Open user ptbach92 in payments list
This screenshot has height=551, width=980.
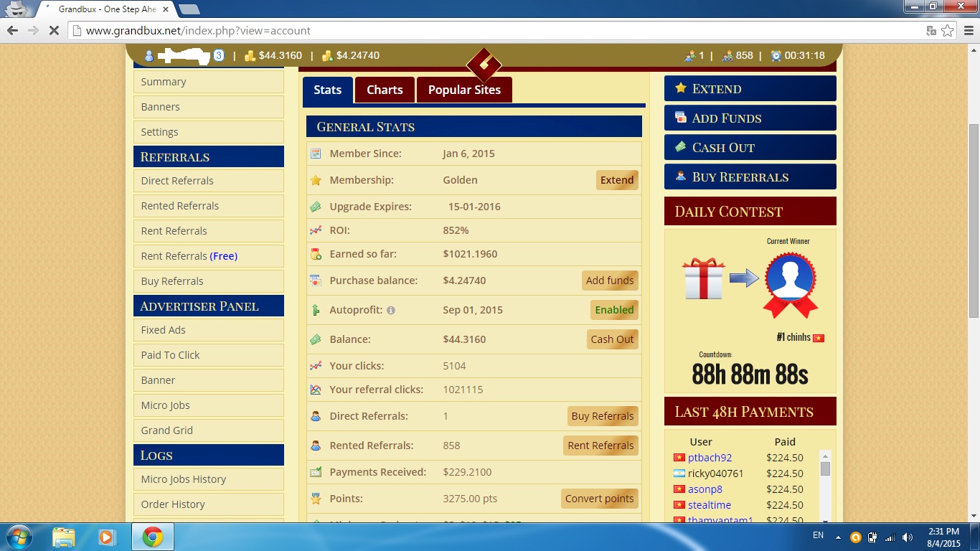710,458
